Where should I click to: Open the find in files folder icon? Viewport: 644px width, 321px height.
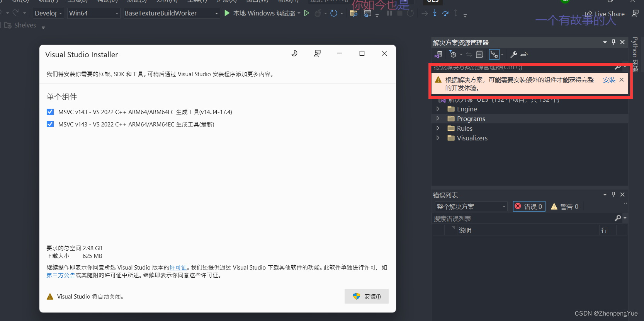(353, 13)
